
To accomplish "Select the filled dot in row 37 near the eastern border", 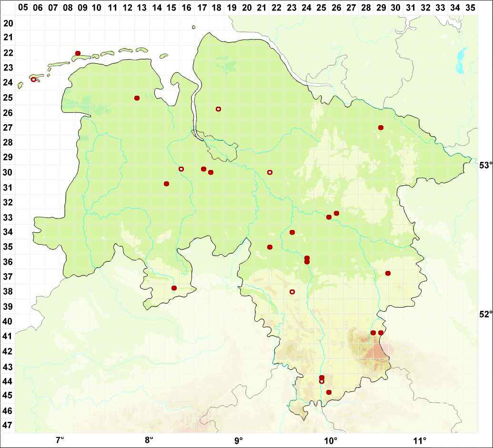I will click(388, 273).
